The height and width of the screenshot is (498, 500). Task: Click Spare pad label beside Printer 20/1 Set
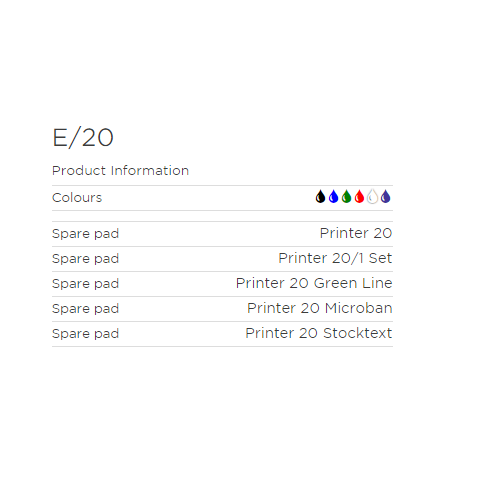click(x=86, y=259)
